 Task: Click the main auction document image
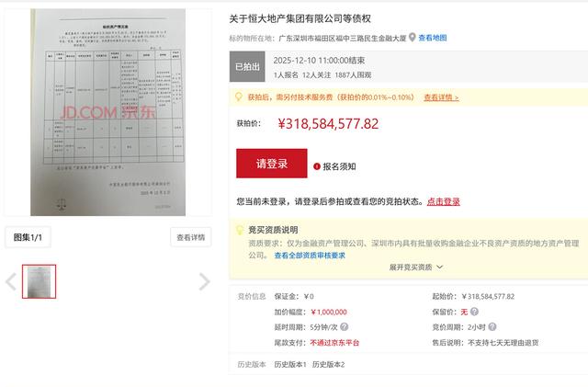pyautogui.click(x=108, y=112)
